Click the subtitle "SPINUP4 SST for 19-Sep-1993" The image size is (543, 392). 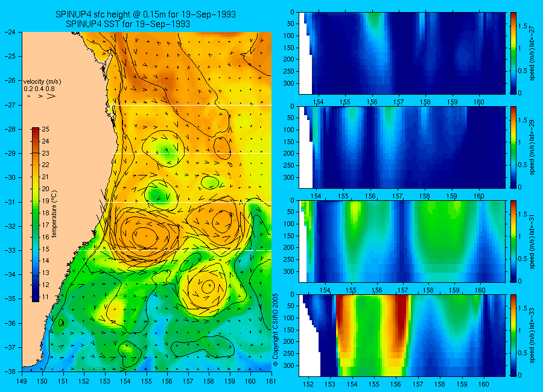[x=127, y=24]
